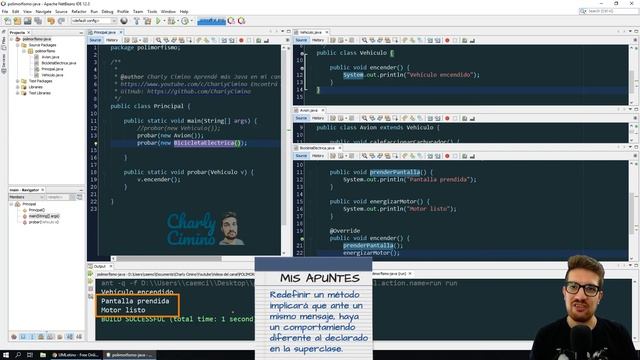Click the Navigator filter text field
This screenshot has width=640, height=360.
click(58, 197)
